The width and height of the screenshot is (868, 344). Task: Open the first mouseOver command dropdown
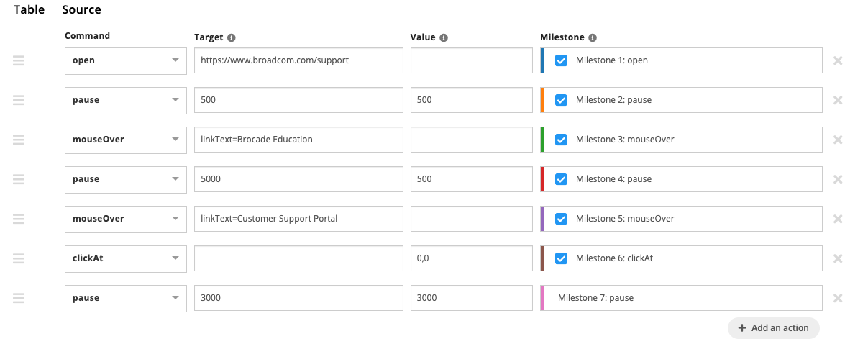[x=122, y=140]
